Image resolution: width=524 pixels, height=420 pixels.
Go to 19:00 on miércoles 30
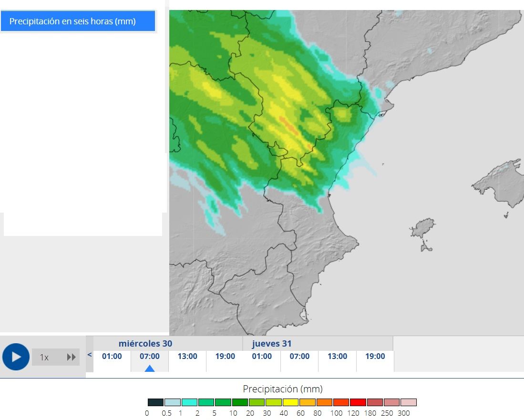point(225,357)
